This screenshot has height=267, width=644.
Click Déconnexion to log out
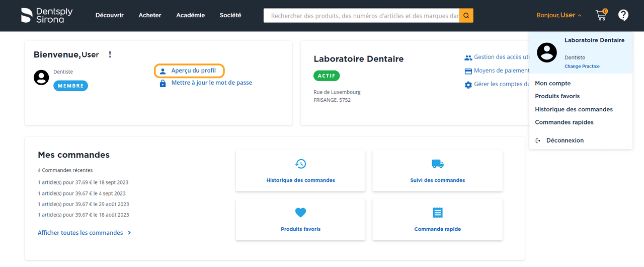pyautogui.click(x=565, y=141)
